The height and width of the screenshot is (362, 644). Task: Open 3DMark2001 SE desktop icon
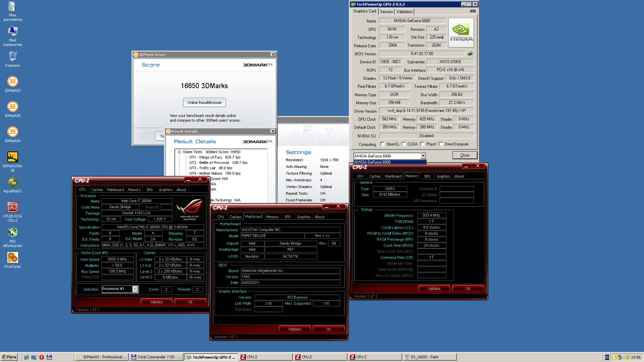click(12, 161)
